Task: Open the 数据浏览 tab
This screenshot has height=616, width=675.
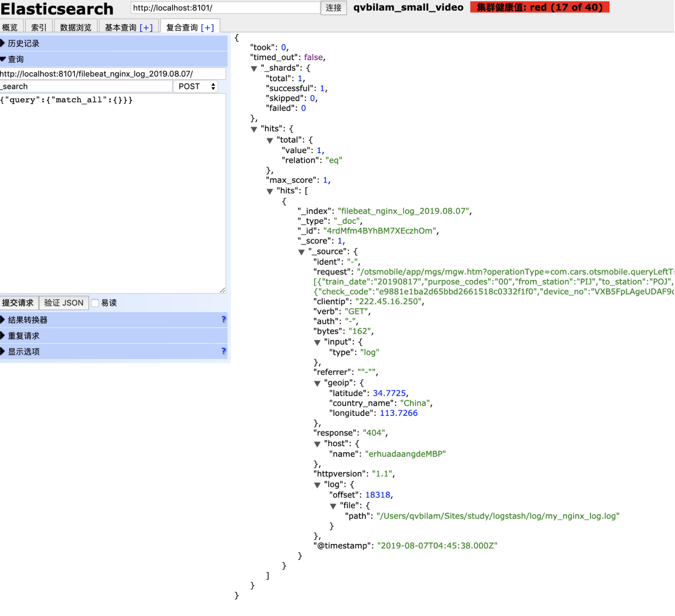Action: point(76,27)
